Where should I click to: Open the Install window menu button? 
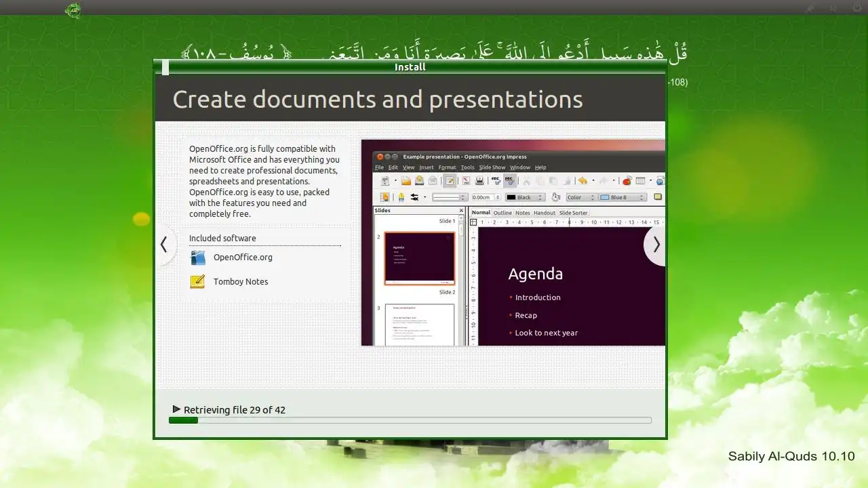(x=165, y=67)
